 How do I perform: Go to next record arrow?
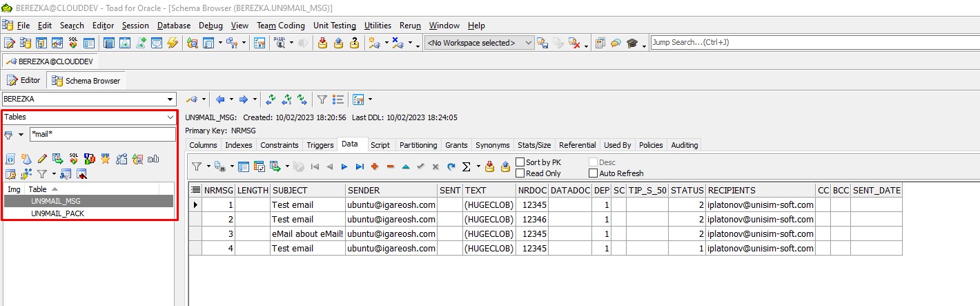(x=344, y=166)
